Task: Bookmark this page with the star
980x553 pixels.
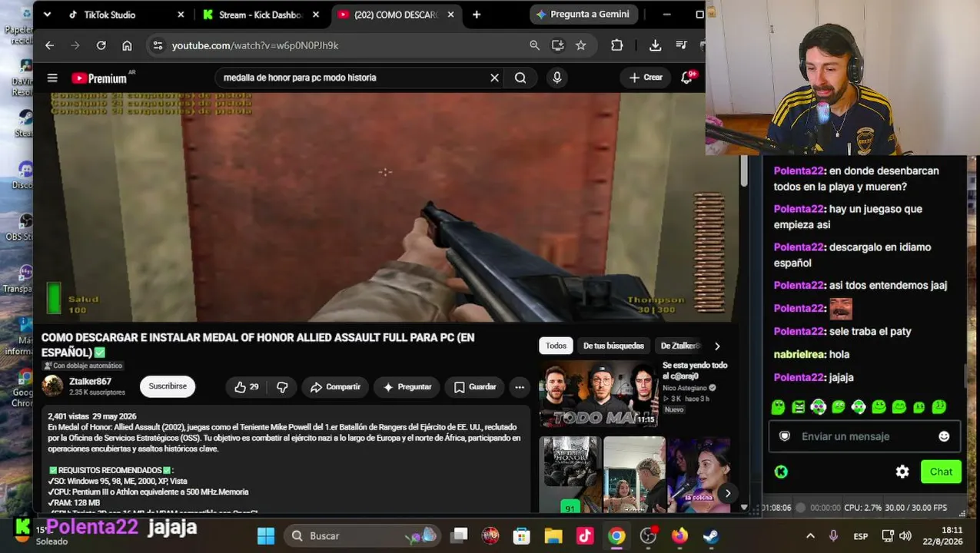Action: (581, 45)
